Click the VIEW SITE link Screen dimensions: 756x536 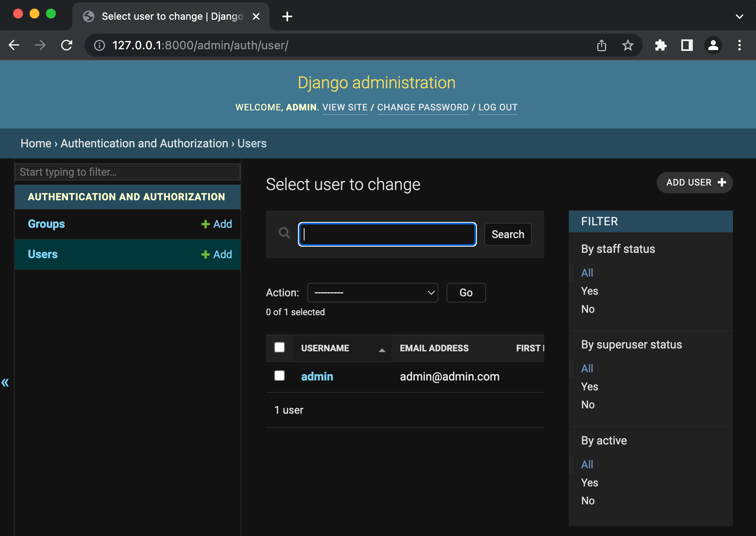(345, 108)
